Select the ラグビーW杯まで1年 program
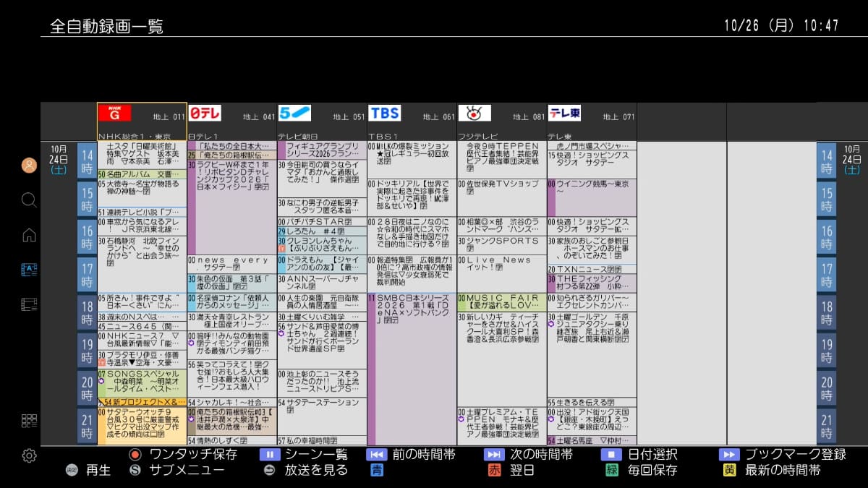Image resolution: width=868 pixels, height=488 pixels. click(x=231, y=207)
